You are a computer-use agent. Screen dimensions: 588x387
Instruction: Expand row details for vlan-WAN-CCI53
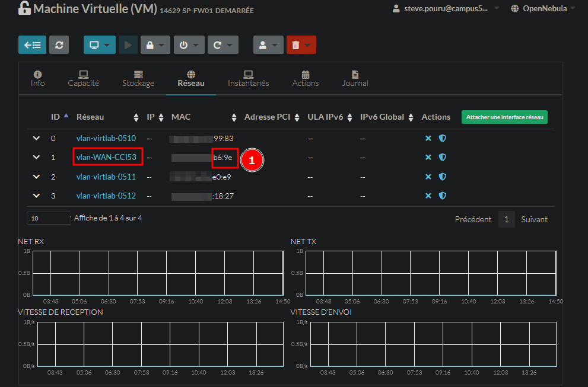tap(36, 158)
